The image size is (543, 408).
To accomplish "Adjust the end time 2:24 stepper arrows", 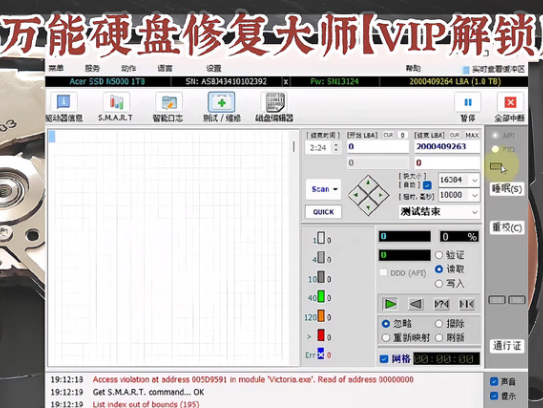I will 336,148.
